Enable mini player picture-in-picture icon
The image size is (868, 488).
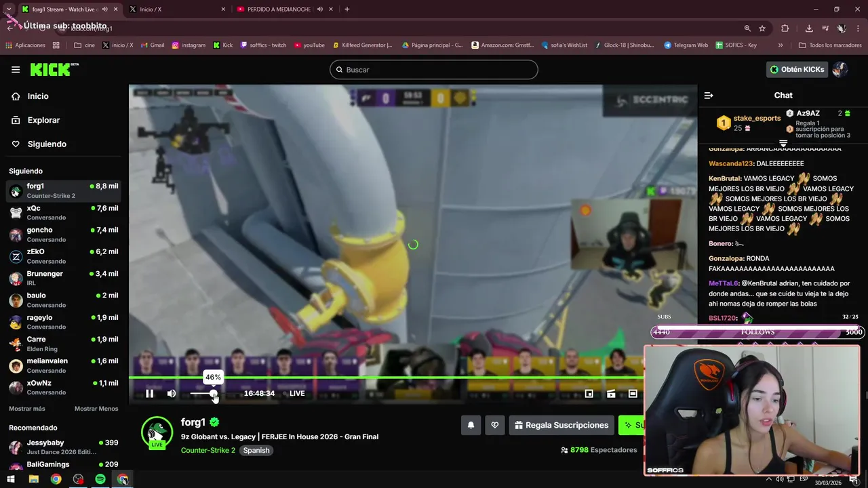[x=589, y=393]
